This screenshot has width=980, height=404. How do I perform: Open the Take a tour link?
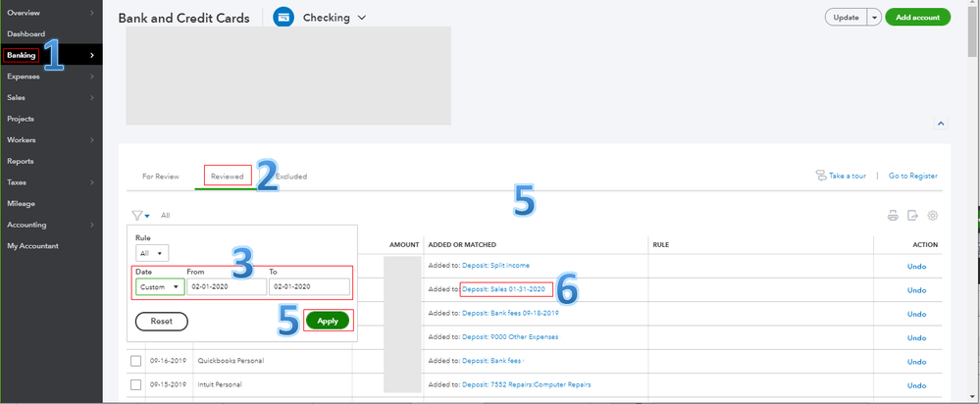click(848, 177)
